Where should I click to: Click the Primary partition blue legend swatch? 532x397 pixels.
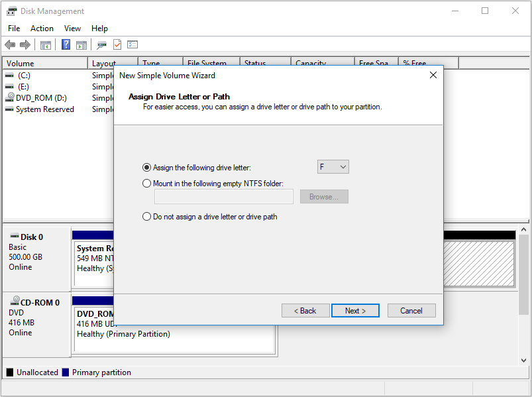tap(66, 372)
